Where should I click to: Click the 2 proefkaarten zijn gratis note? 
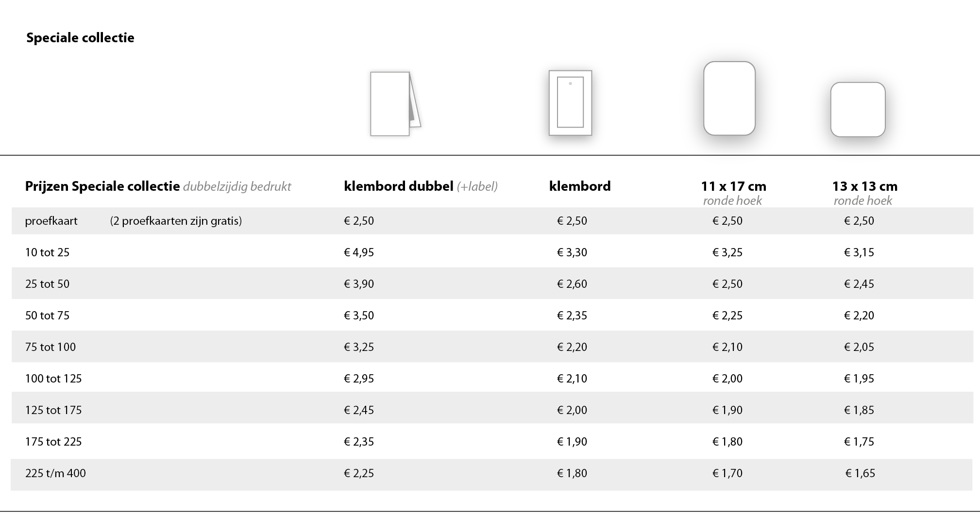pyautogui.click(x=176, y=221)
